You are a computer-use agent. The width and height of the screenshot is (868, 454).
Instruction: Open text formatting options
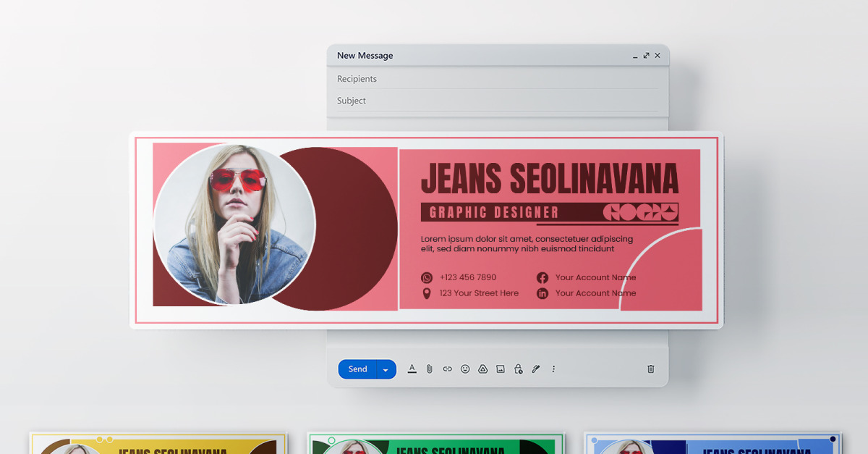tap(412, 369)
